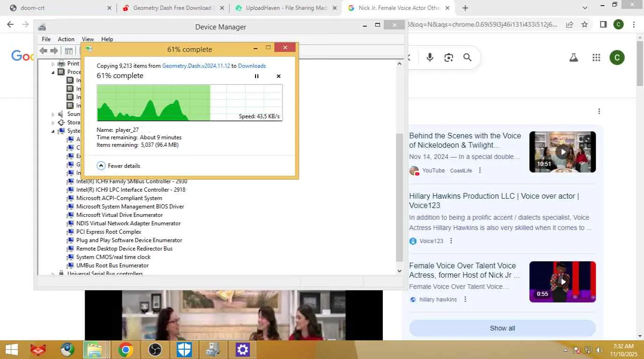Viewport: 644px width, 359px height.
Task: Open 'Female Voice Over Talent Voice Actress' result
Action: click(x=464, y=270)
